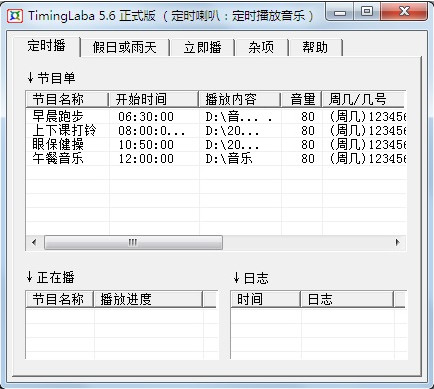434x389 pixels.
Task: Sort by 节目名称 column header in 节目单
Action: pos(67,99)
